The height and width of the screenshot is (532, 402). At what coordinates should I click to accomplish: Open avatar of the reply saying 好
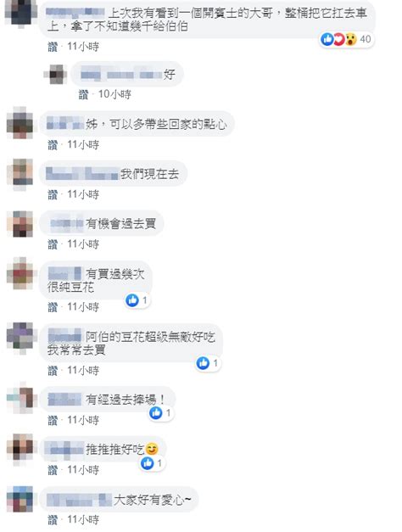pos(56,74)
